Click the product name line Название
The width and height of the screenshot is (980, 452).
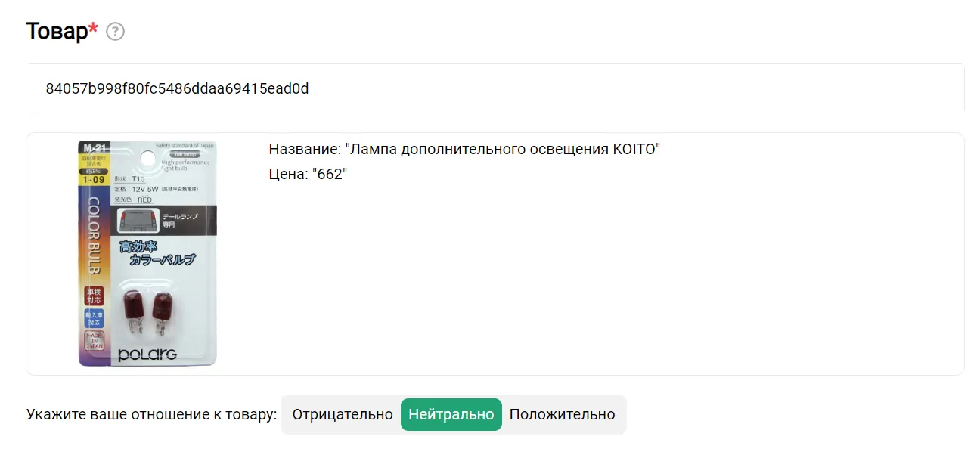(x=464, y=149)
